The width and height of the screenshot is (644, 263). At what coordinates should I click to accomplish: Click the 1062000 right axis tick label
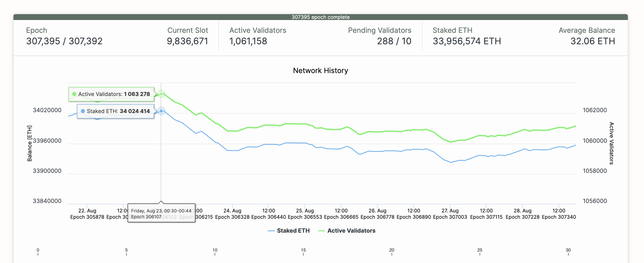click(595, 110)
